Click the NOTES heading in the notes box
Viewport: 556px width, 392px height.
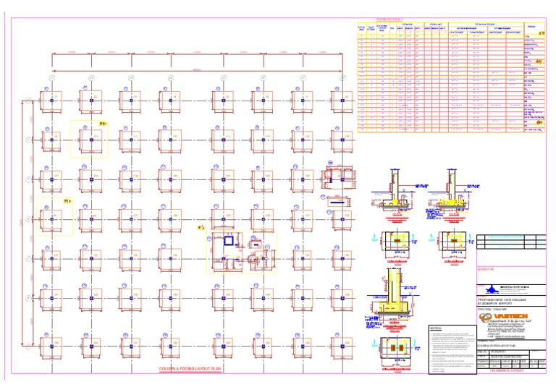(435, 328)
